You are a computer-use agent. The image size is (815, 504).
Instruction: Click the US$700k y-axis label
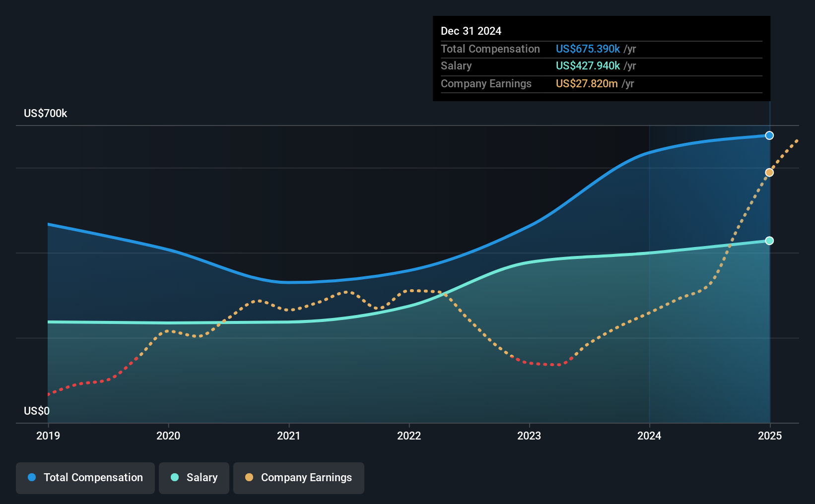tap(46, 113)
